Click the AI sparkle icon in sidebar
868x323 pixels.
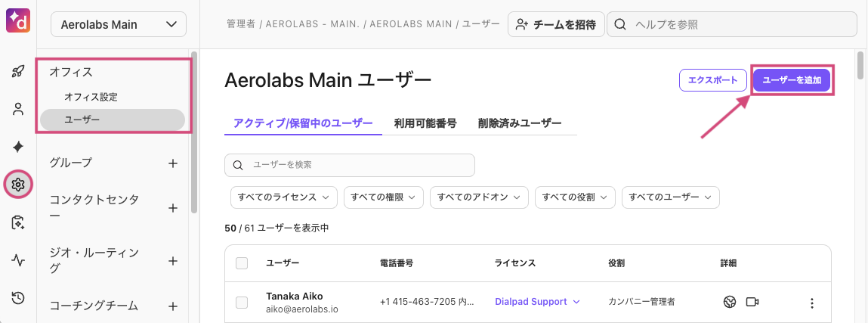tap(18, 146)
